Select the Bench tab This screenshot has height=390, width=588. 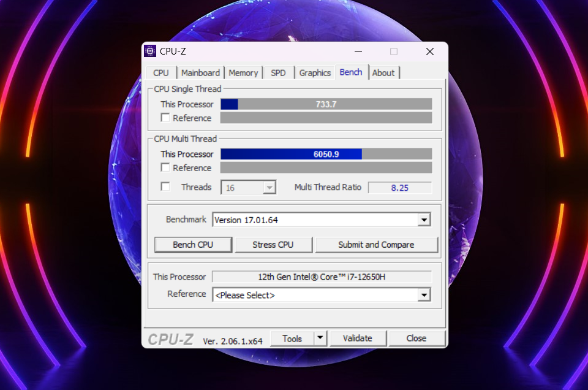click(351, 72)
